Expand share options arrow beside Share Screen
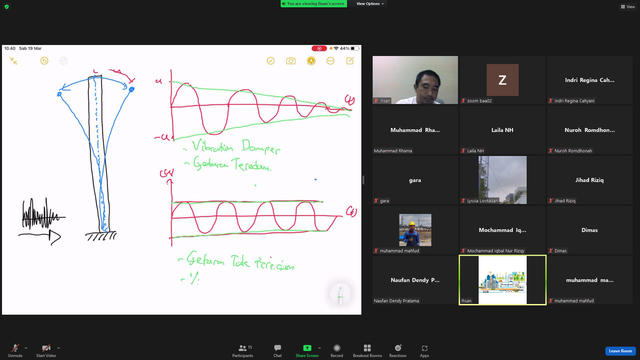Screen dimensions: 640x360 click(319, 348)
